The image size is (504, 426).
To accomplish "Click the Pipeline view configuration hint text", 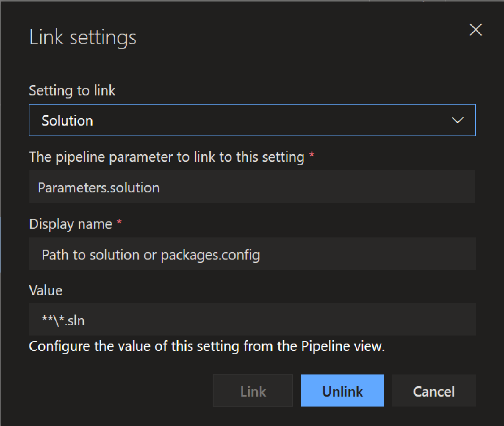I will click(207, 346).
